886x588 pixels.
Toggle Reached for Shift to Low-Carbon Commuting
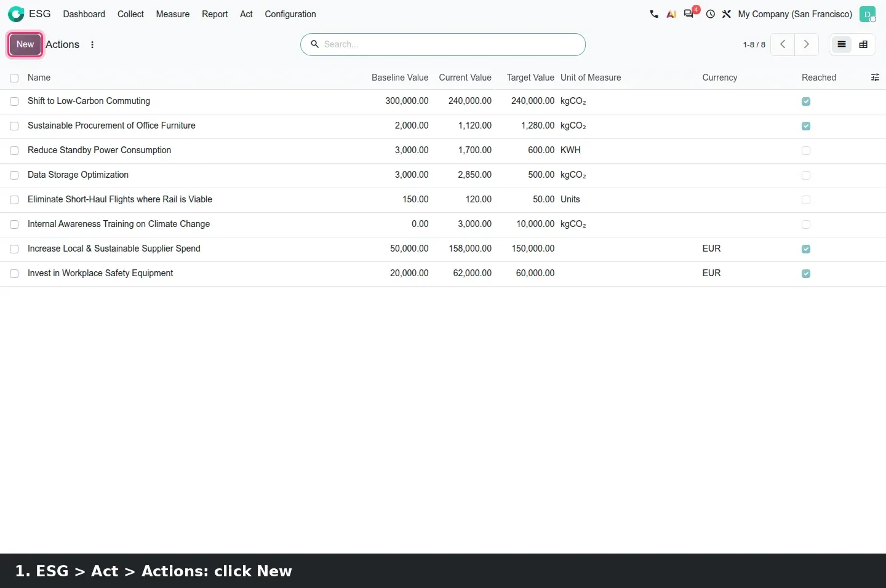pos(806,101)
